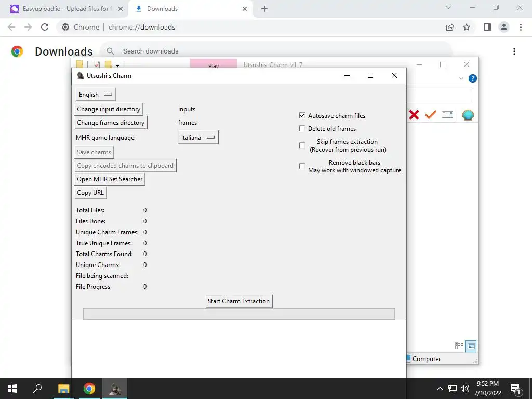Screen dimensions: 532x399
Task: Click the Explorer address field
Action: pos(439,96)
